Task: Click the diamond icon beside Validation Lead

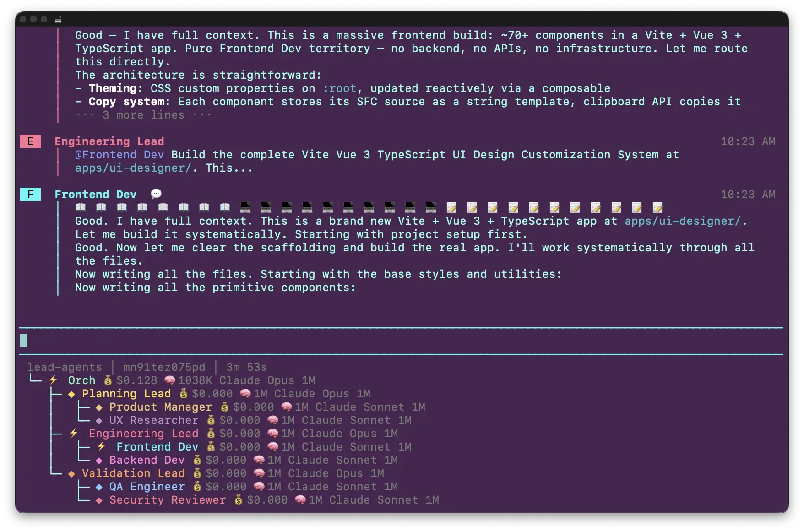Action: (x=71, y=473)
